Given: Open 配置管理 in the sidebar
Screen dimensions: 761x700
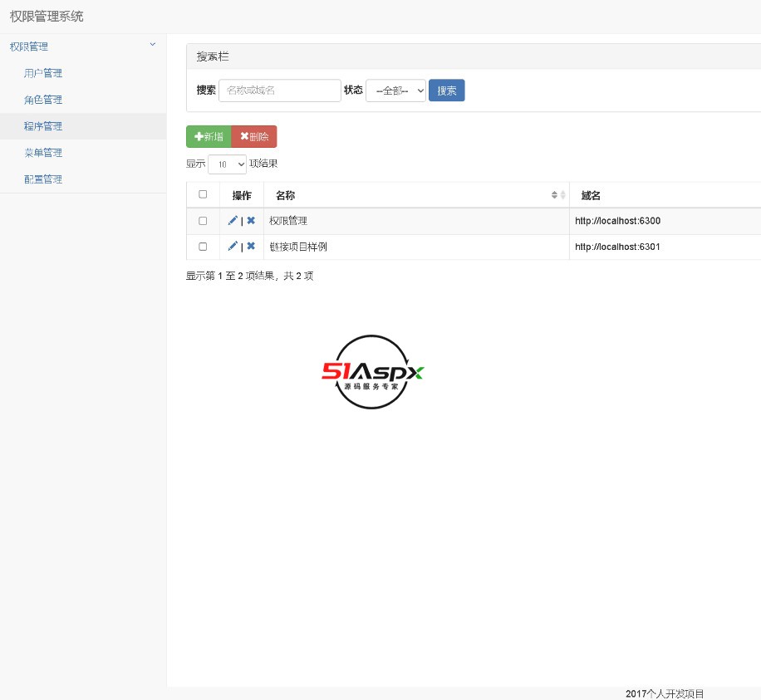Looking at the screenshot, I should pos(43,179).
